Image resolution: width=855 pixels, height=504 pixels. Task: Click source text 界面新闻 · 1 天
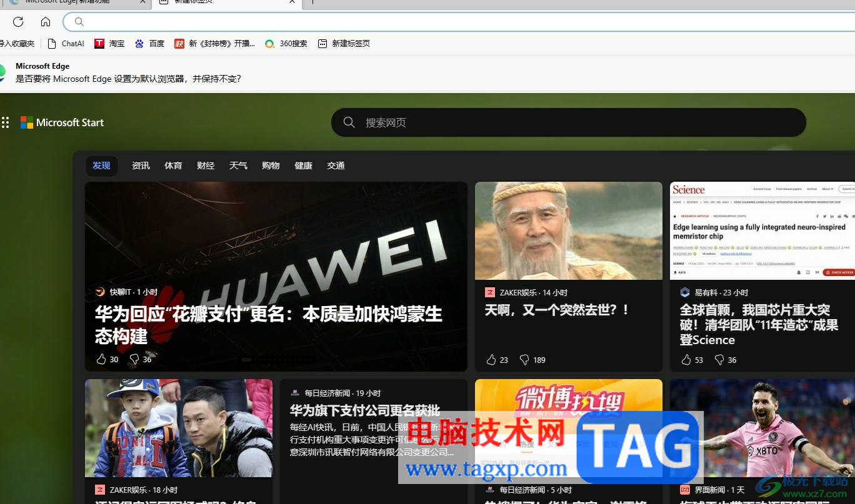(x=720, y=490)
